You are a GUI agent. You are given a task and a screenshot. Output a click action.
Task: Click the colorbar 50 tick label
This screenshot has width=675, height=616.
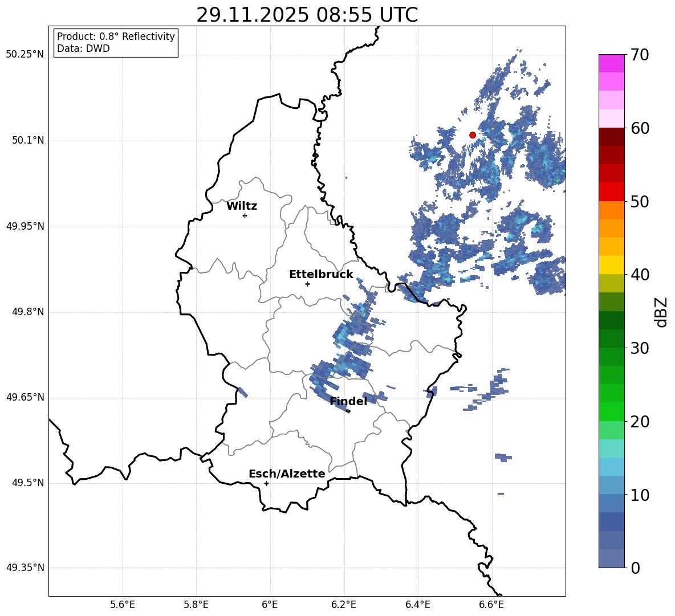pos(640,201)
